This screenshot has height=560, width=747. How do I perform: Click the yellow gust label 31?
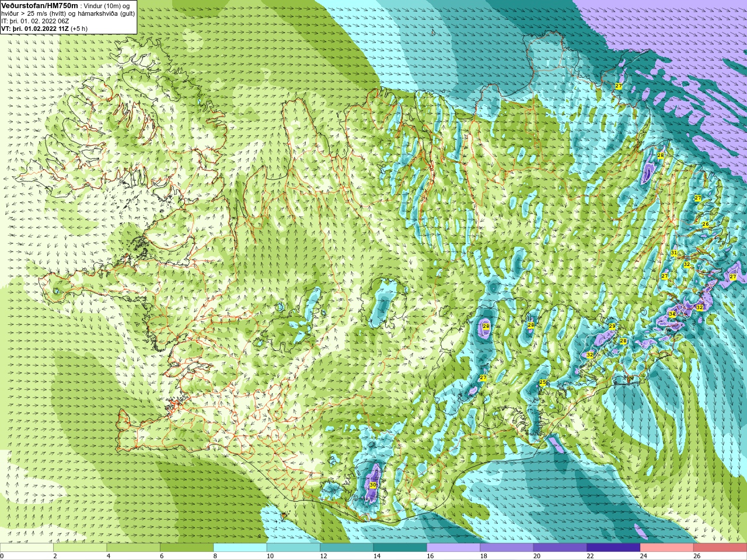click(x=674, y=253)
